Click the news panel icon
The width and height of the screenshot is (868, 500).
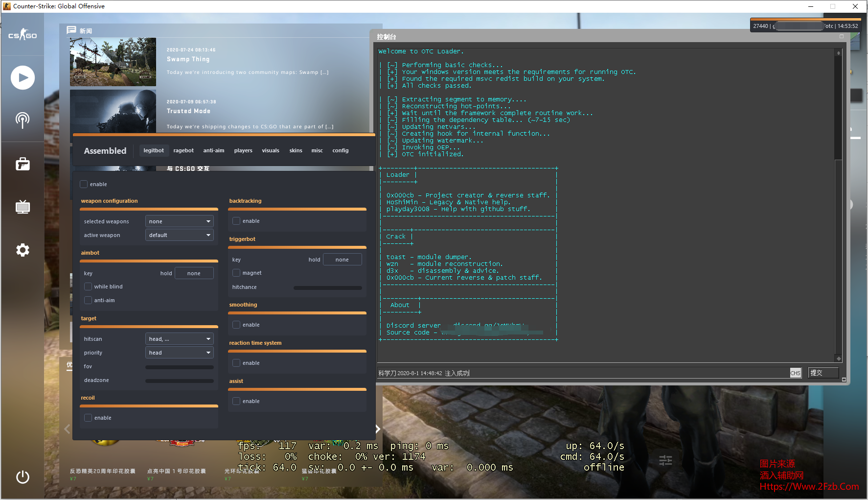71,30
